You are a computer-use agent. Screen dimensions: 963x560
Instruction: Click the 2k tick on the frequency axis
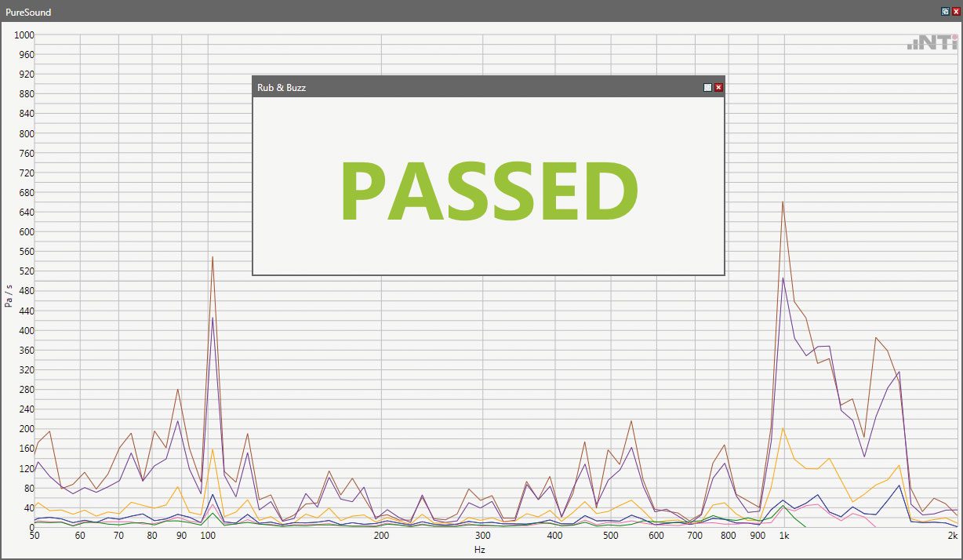click(952, 536)
